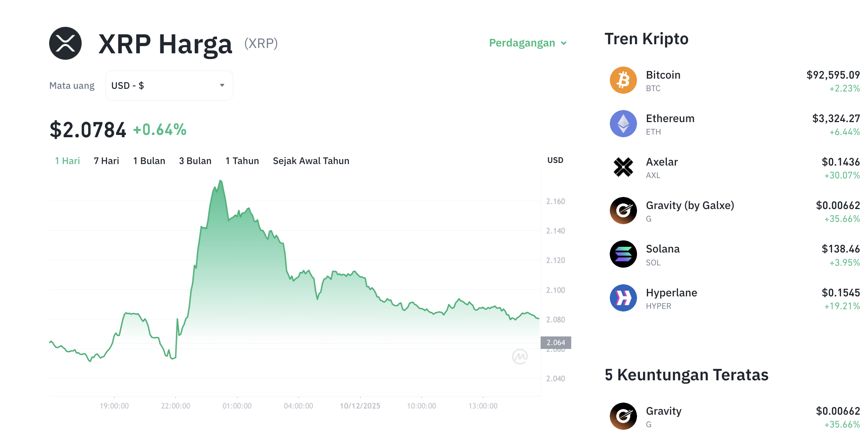Screen dimensions: 868x437
Task: Click the Bitcoin name link
Action: tap(663, 75)
